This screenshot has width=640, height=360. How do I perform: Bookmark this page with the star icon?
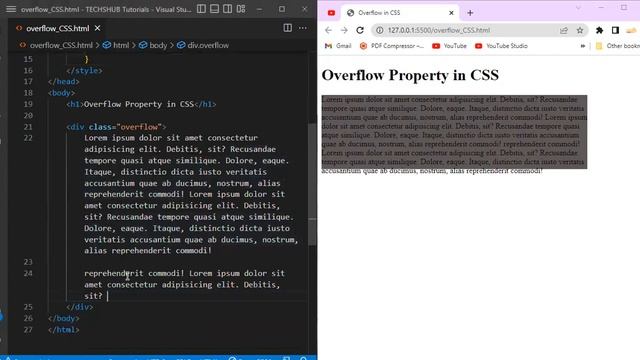coord(580,30)
